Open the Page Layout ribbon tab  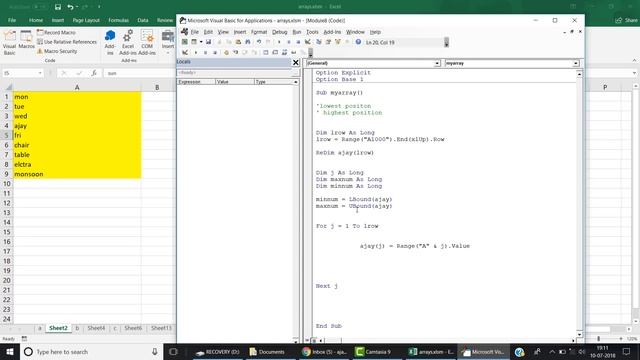pos(86,20)
